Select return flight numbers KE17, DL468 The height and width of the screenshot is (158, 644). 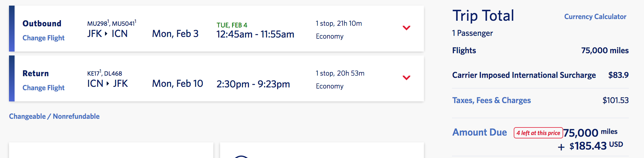coord(104,73)
